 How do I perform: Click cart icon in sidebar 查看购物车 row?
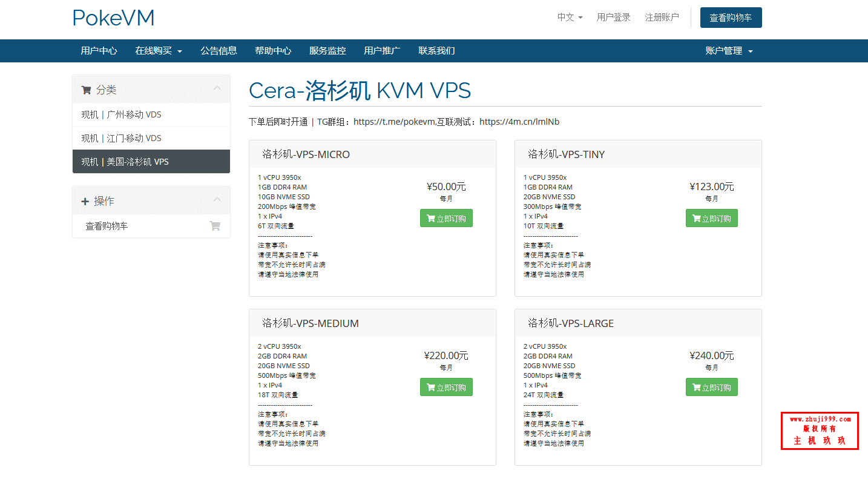[215, 226]
